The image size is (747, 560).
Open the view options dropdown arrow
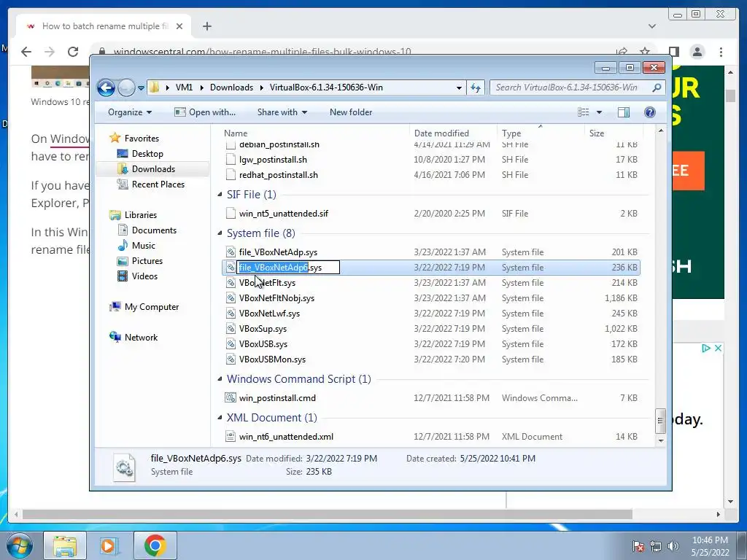click(x=600, y=112)
